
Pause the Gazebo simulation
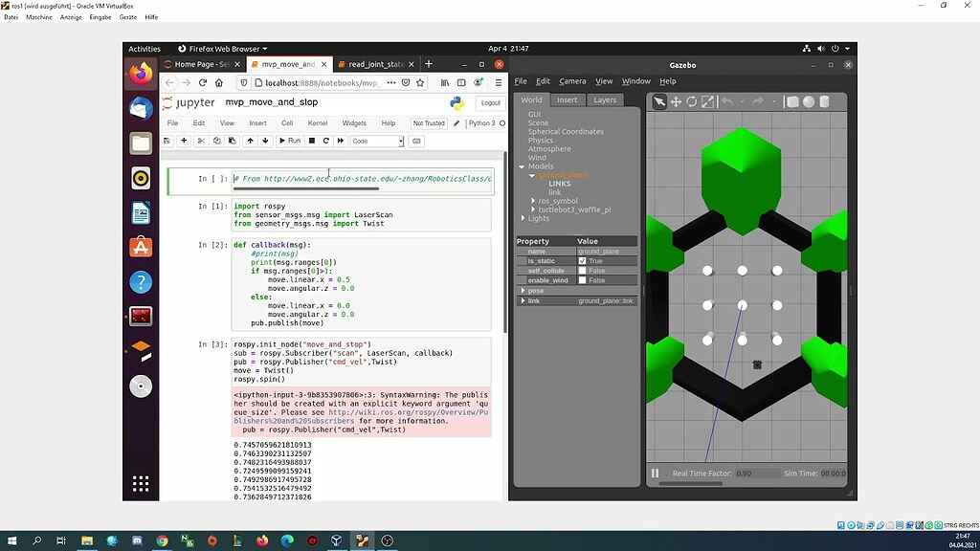pyautogui.click(x=656, y=473)
